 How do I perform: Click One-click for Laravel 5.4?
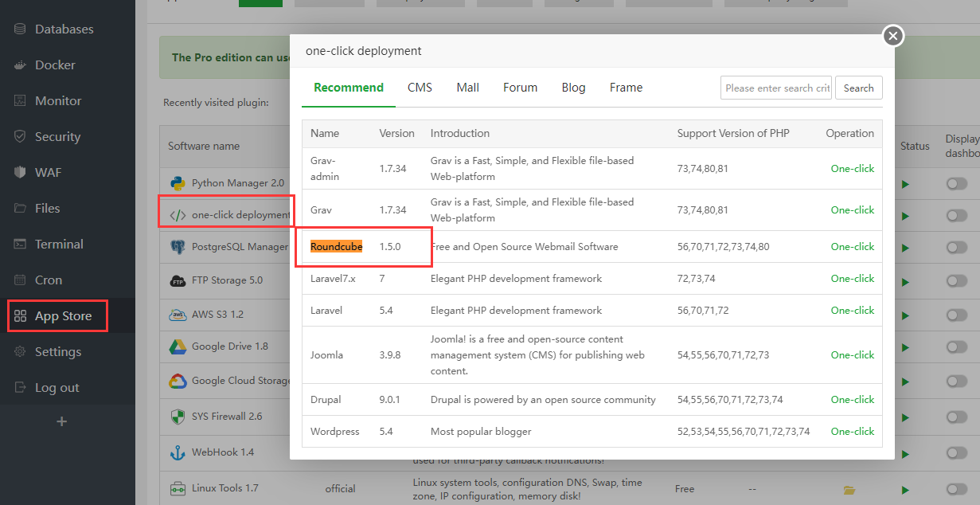click(852, 310)
